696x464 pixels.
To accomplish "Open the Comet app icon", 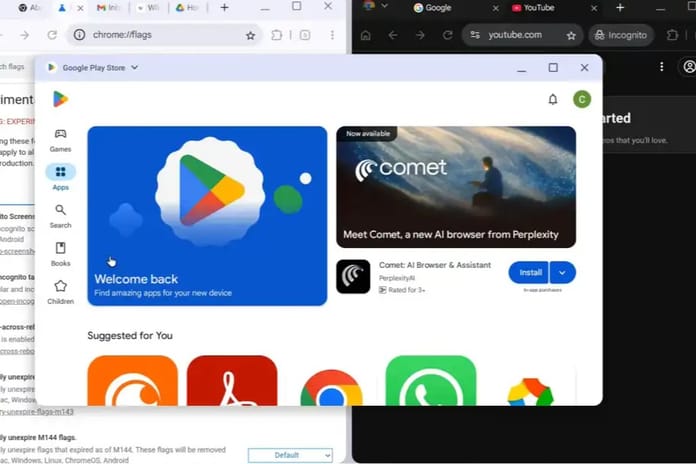I will coord(353,276).
